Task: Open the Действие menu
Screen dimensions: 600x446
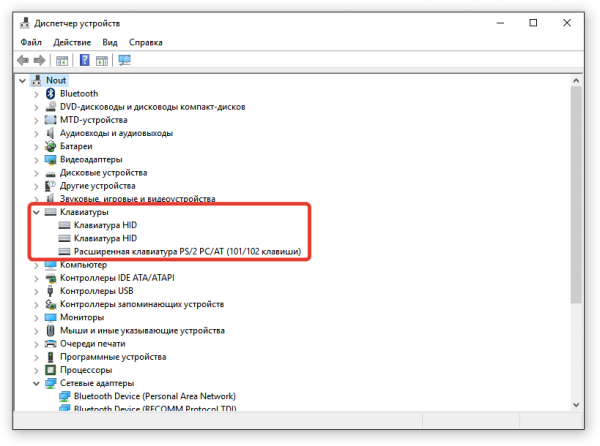Action: click(x=72, y=42)
